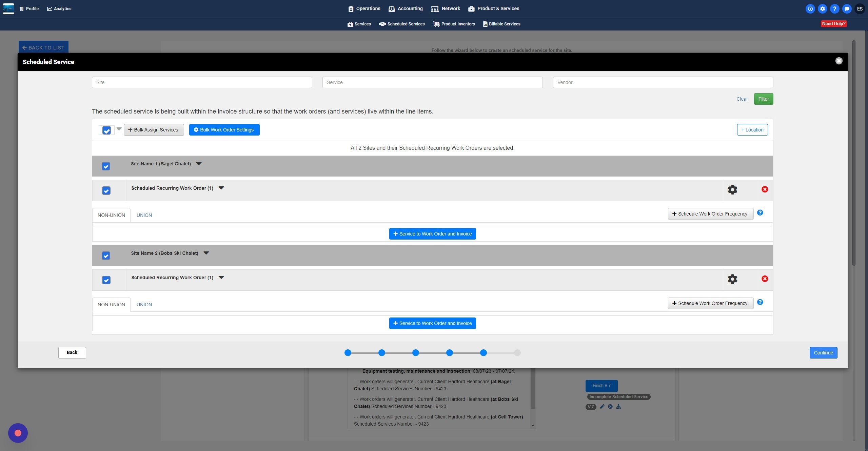This screenshot has height=451, width=868.
Task: Collapse Site Name 1 Bagel Chalet section
Action: (199, 164)
